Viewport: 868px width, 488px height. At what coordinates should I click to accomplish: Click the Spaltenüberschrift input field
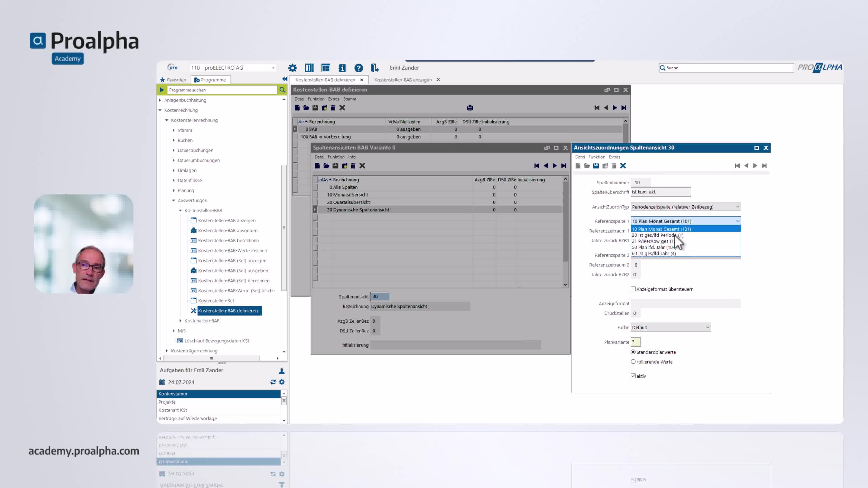tap(660, 192)
